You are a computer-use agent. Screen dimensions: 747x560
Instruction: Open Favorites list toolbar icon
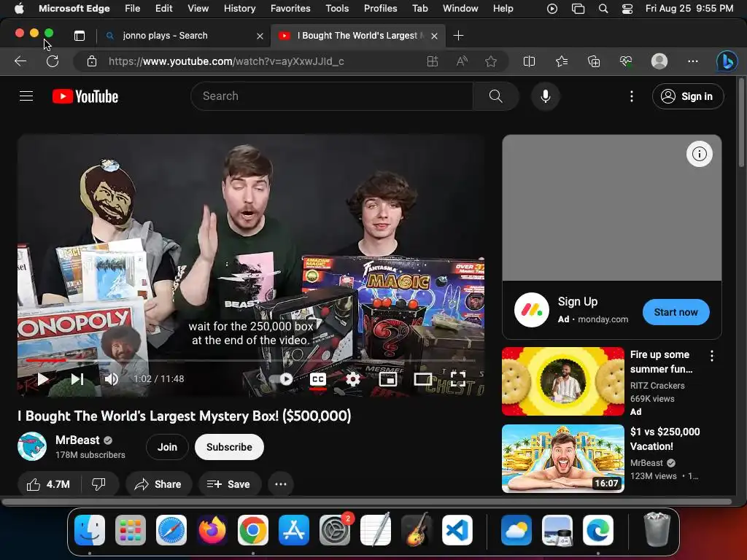pyautogui.click(x=562, y=61)
